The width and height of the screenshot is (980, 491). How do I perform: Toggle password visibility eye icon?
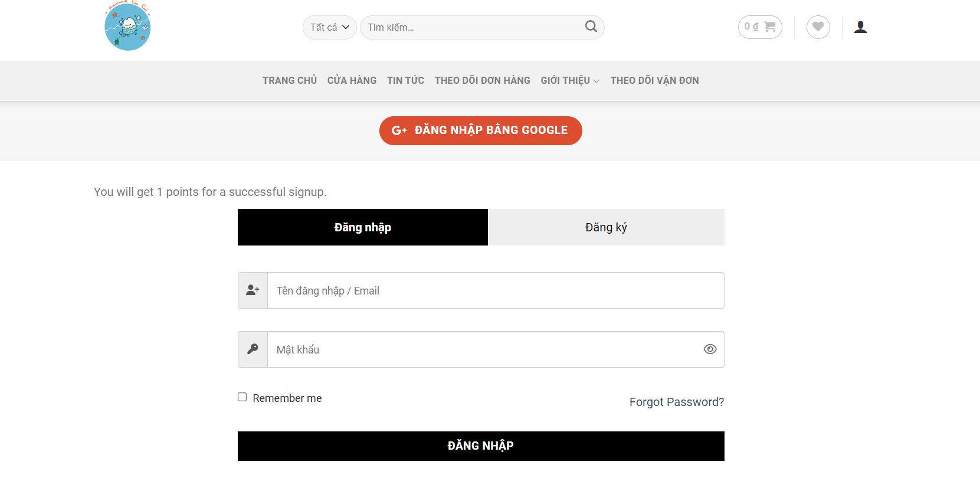point(710,349)
